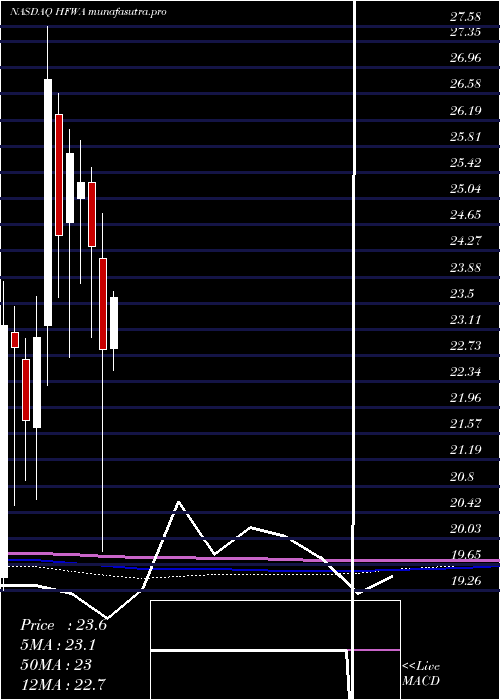Select the 19.26 axis value
This screenshot has height=700, width=500.
tap(465, 580)
